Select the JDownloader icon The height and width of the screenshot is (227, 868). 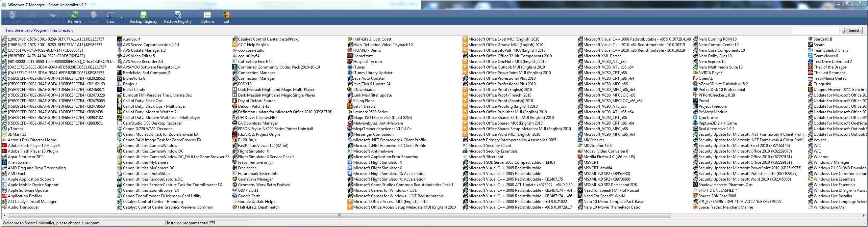pos(350,90)
